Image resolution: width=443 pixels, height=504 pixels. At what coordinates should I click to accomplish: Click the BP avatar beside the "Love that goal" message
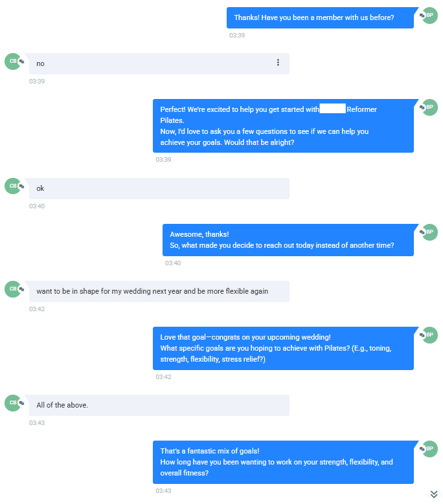pyautogui.click(x=429, y=334)
